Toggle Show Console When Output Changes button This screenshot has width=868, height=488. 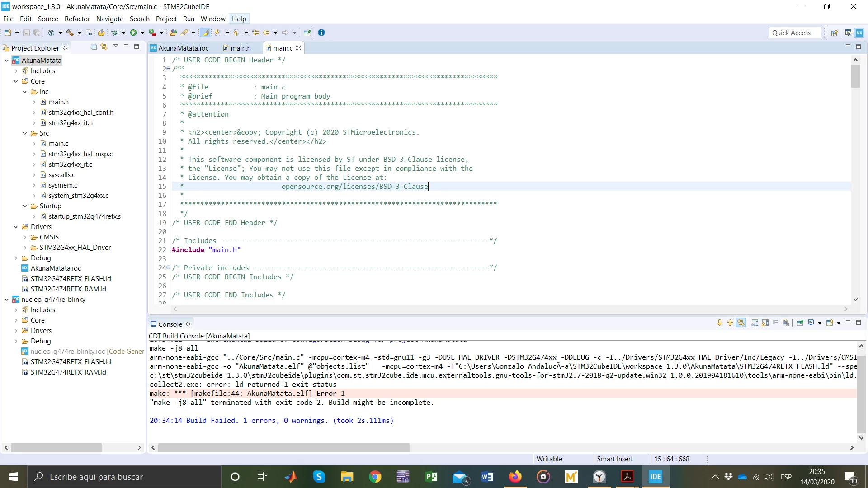(741, 323)
